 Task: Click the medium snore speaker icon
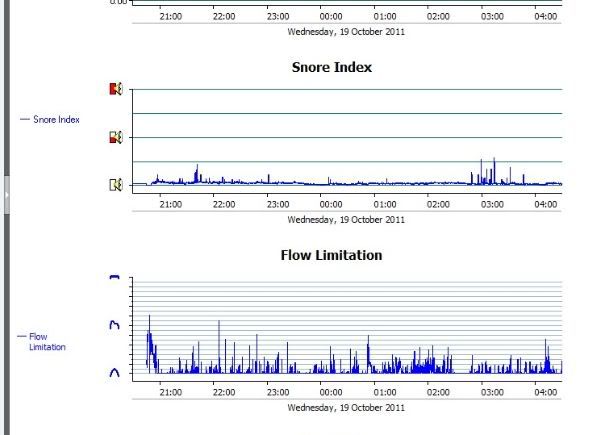[x=115, y=137]
